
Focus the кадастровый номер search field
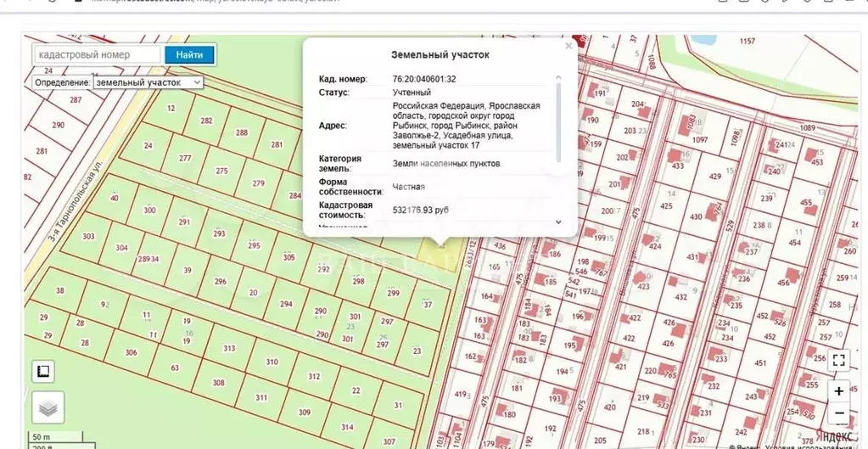tap(98, 55)
